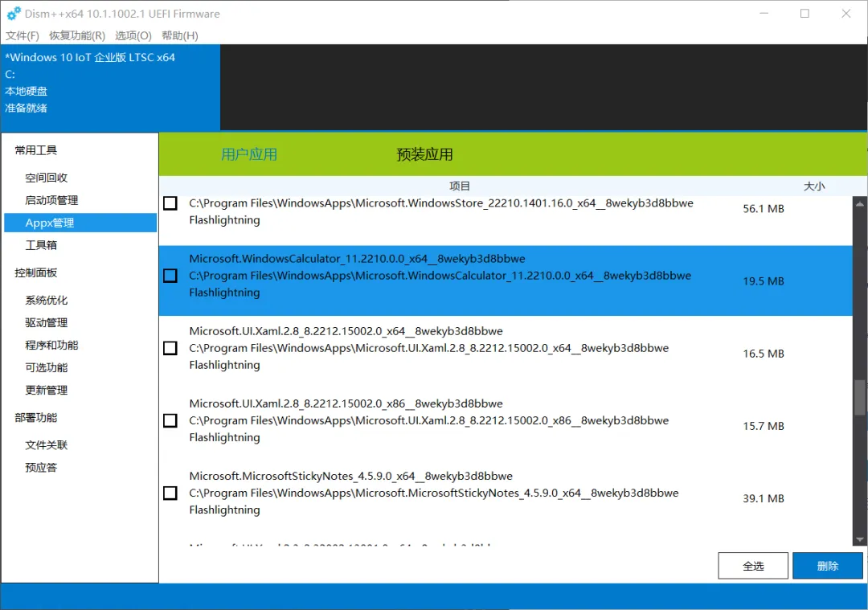The image size is (868, 610).
Task: Check the MicrosoftStickyNotes package checkbox
Action: pyautogui.click(x=170, y=493)
